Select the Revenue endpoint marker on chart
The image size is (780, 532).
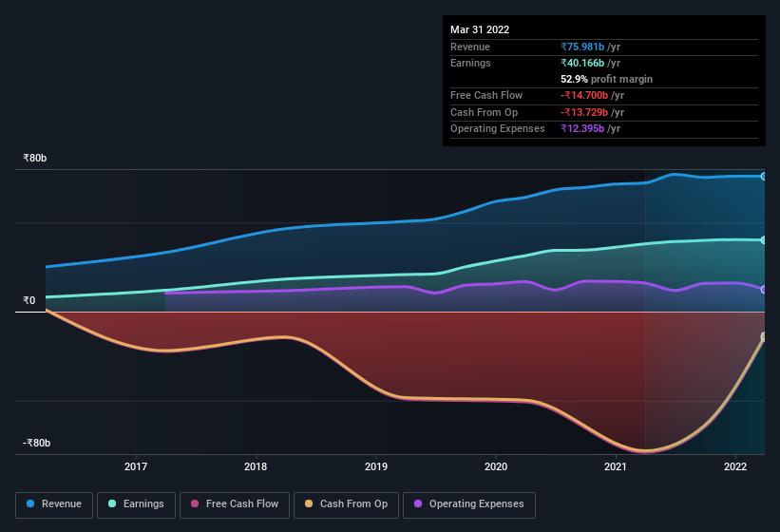764,176
